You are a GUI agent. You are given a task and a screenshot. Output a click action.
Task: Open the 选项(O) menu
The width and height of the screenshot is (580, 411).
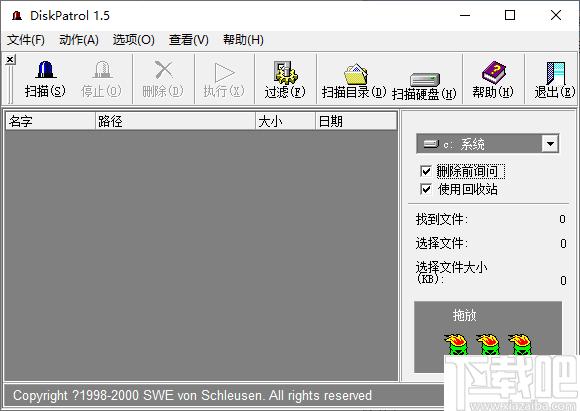[x=134, y=40]
